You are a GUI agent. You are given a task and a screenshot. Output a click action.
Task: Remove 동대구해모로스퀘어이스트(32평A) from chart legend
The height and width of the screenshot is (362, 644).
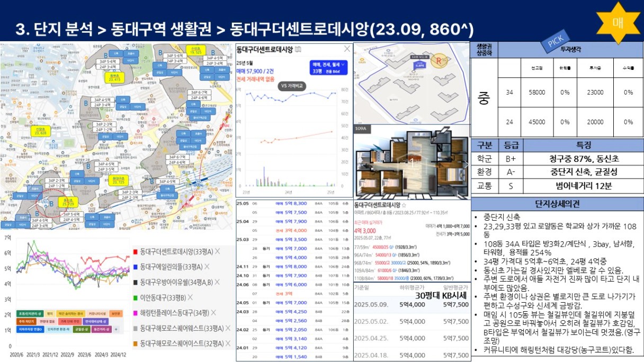[x=227, y=343]
